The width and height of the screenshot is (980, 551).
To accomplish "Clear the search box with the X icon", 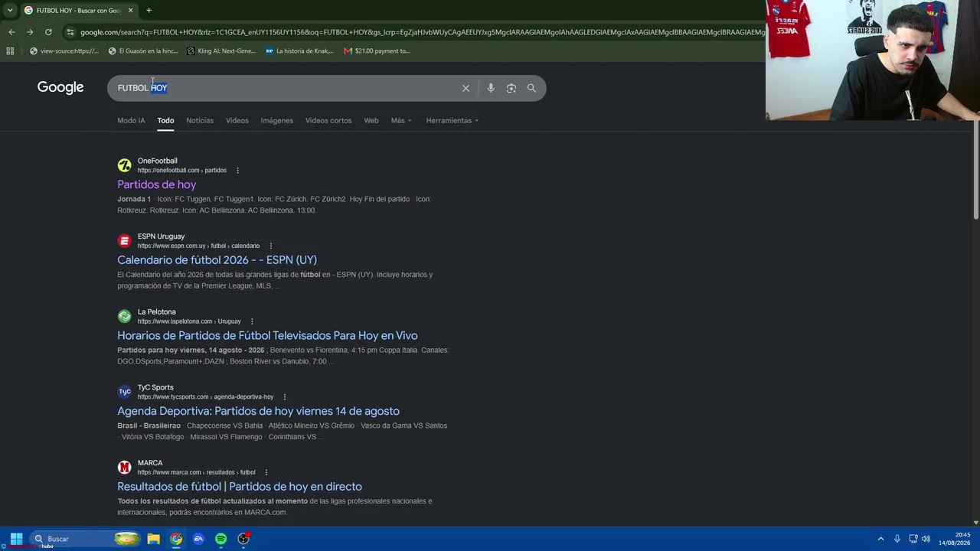I will coord(465,88).
